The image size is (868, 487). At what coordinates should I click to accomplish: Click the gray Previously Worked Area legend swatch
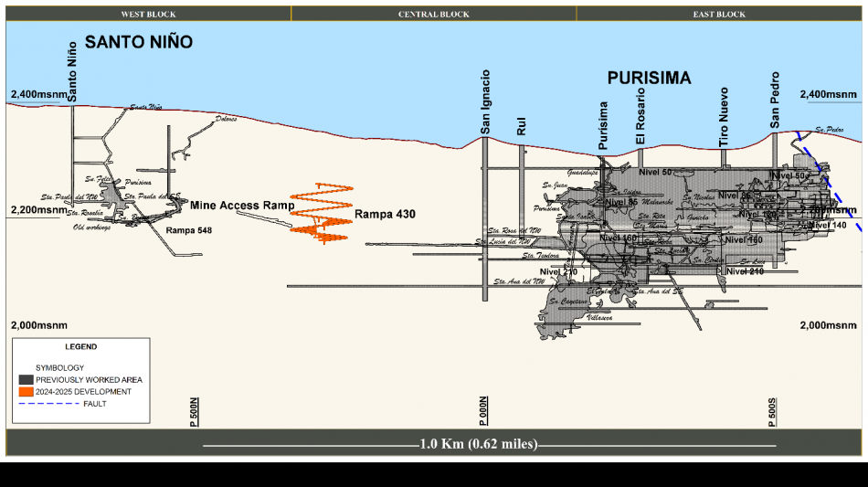point(26,379)
